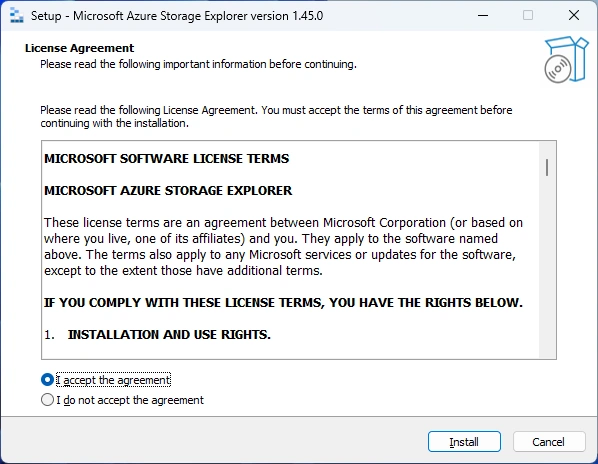Choose the 'I do not accept the agreement' option

coord(47,400)
